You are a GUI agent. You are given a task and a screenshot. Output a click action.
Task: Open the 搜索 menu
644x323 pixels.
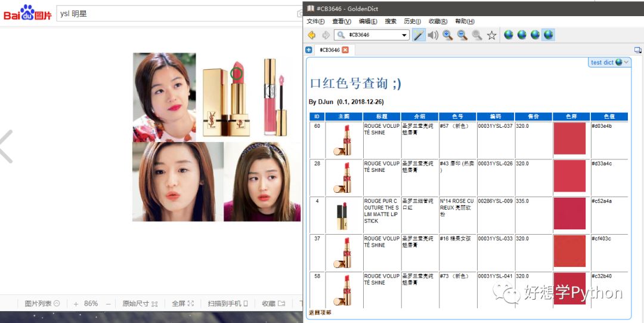pos(391,21)
